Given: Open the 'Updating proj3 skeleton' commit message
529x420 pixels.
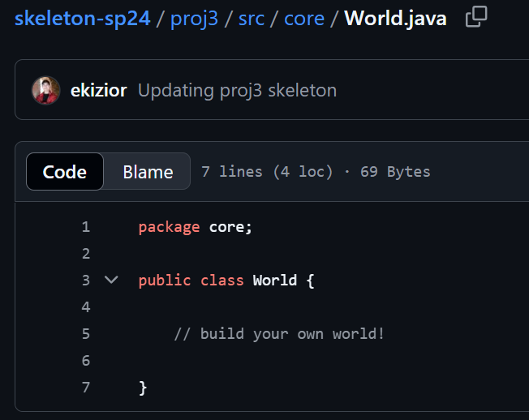Looking at the screenshot, I should click(237, 90).
